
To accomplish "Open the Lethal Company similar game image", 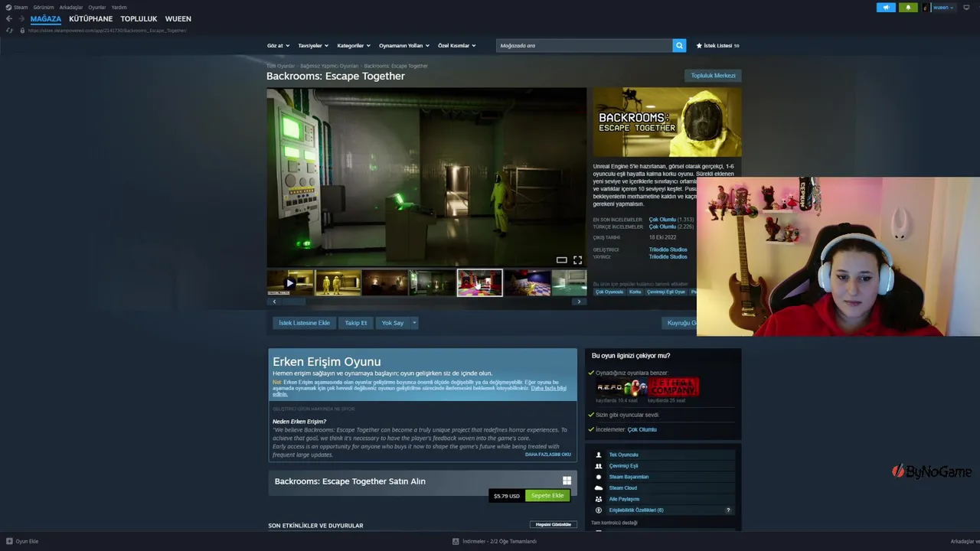I will (x=674, y=387).
